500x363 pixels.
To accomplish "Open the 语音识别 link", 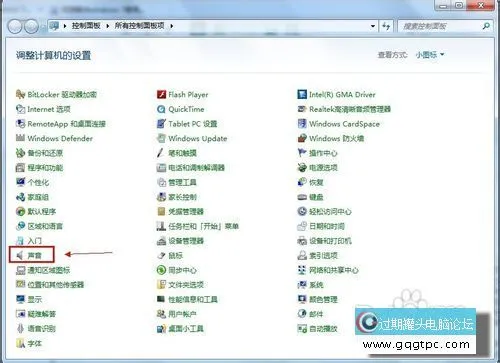I will tap(42, 328).
